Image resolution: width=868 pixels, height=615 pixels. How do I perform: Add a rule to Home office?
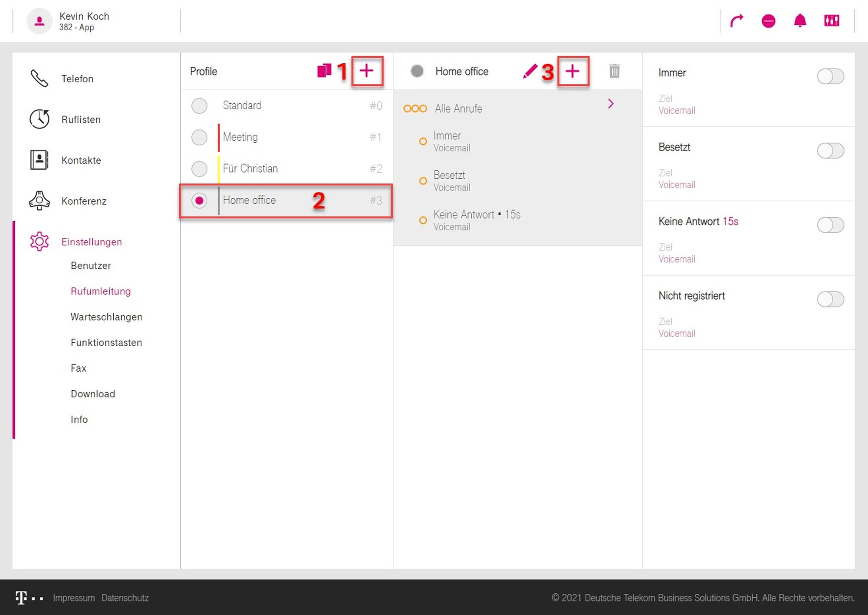(572, 71)
